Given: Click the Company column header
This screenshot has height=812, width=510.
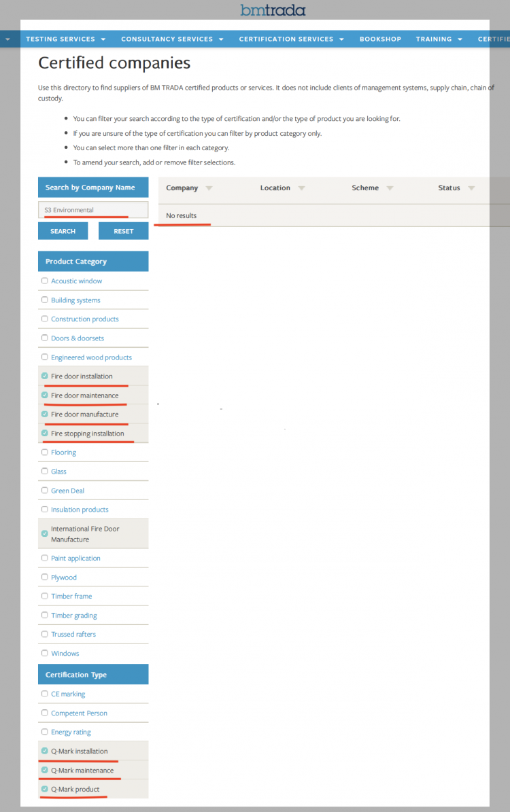Looking at the screenshot, I should 182,188.
